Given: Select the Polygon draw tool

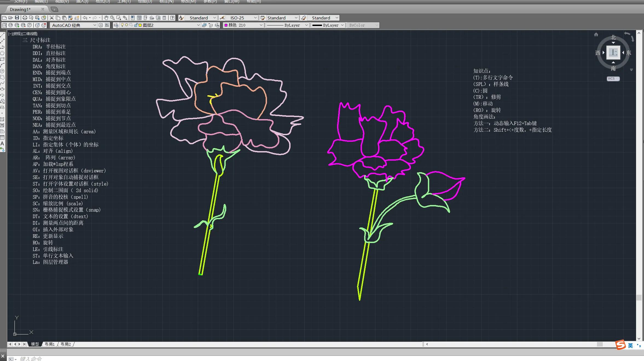Looking at the screenshot, I should pyautogui.click(x=2, y=53).
